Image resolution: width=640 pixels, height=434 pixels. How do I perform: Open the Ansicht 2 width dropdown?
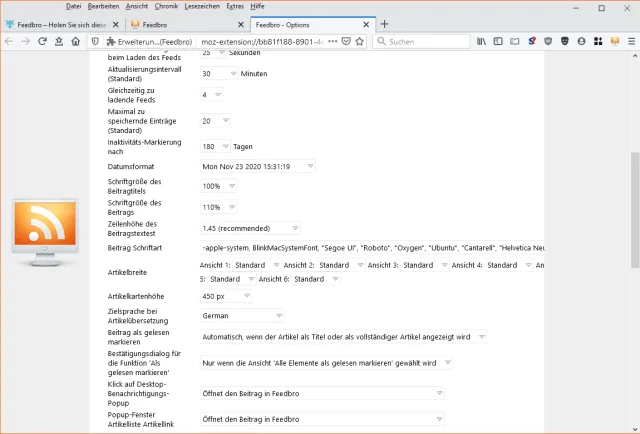341,265
